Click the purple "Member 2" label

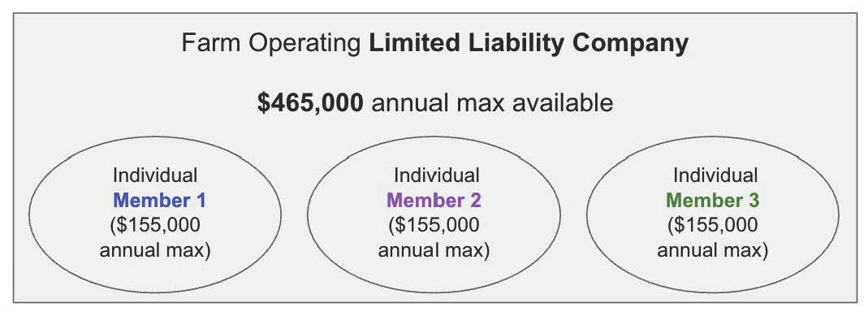pyautogui.click(x=434, y=201)
